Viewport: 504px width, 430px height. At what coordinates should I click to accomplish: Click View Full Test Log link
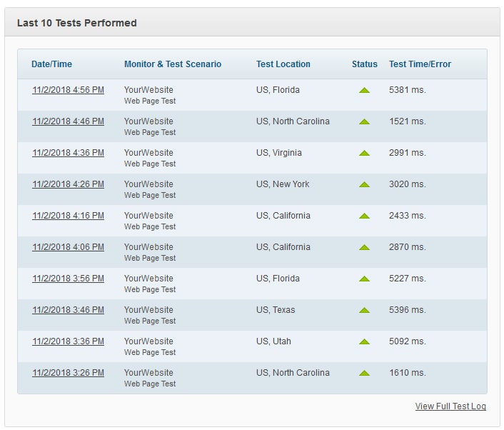[450, 406]
